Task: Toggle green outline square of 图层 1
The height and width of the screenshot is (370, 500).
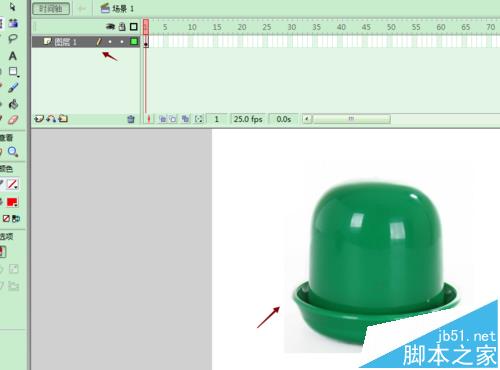Action: pos(134,41)
